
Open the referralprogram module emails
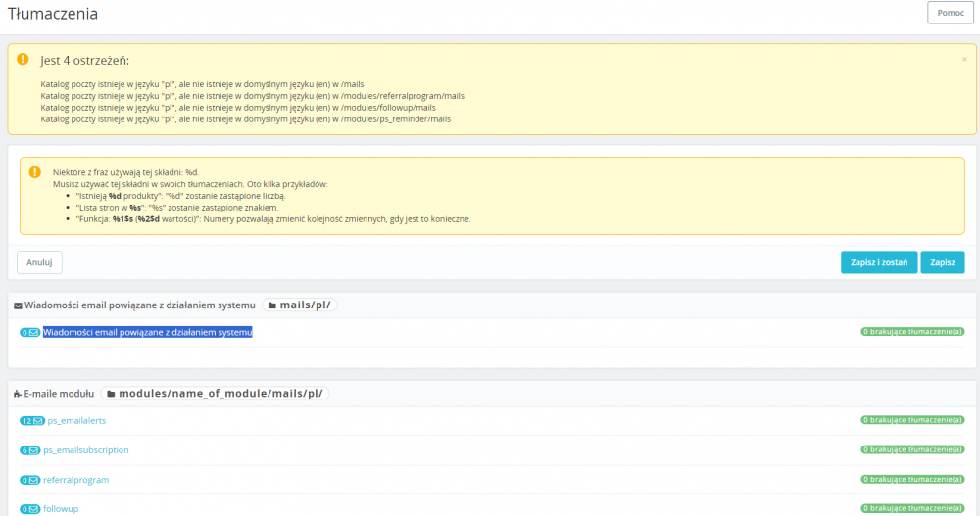click(75, 480)
